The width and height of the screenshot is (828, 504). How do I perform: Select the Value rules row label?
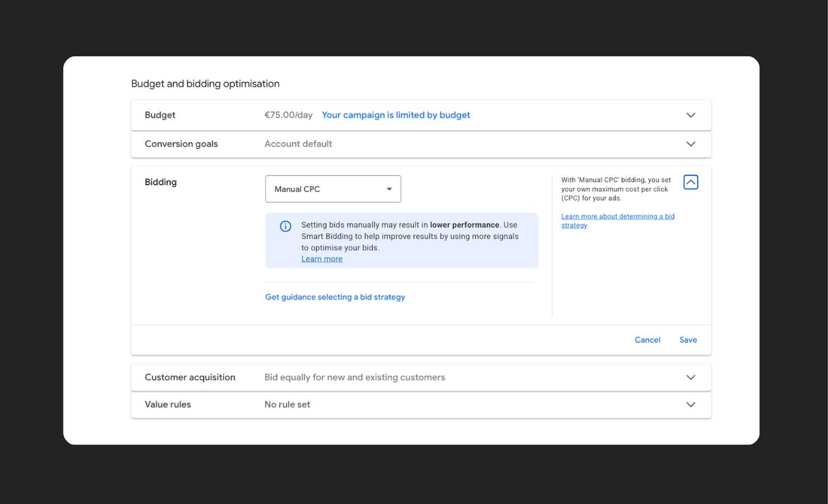168,405
